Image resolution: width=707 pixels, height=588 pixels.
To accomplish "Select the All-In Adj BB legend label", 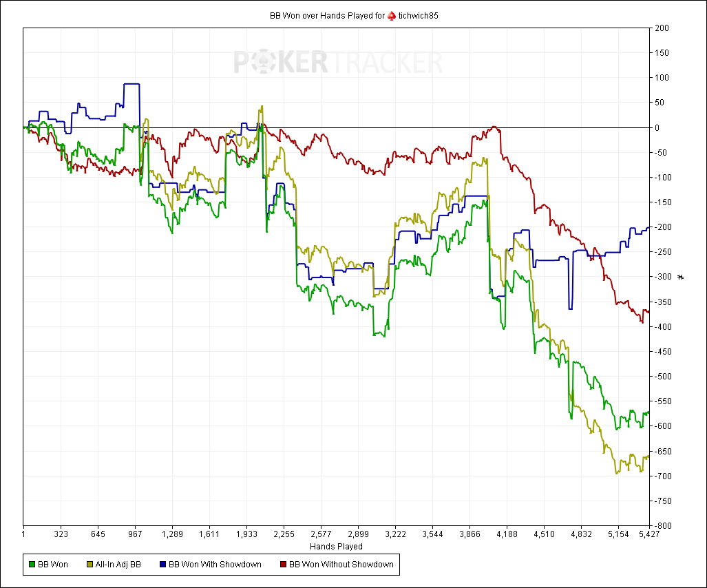I will pyautogui.click(x=118, y=565).
